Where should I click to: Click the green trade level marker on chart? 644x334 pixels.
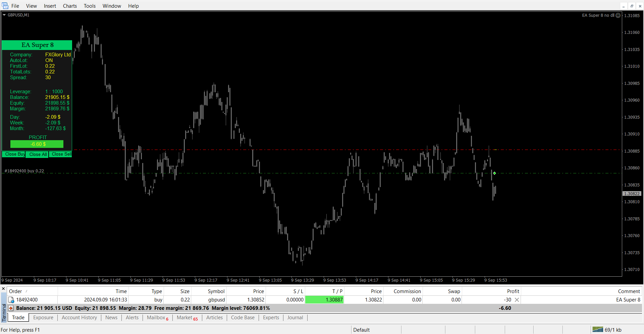coord(494,173)
